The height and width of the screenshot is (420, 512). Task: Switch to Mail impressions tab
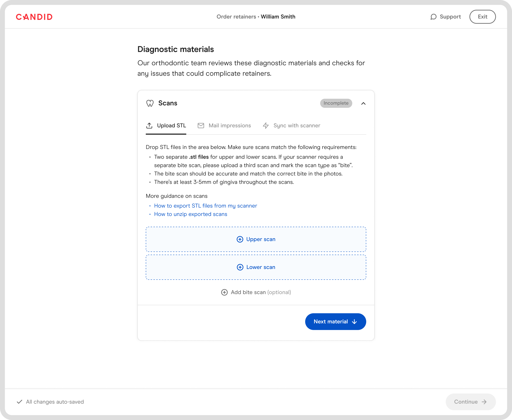pyautogui.click(x=229, y=126)
